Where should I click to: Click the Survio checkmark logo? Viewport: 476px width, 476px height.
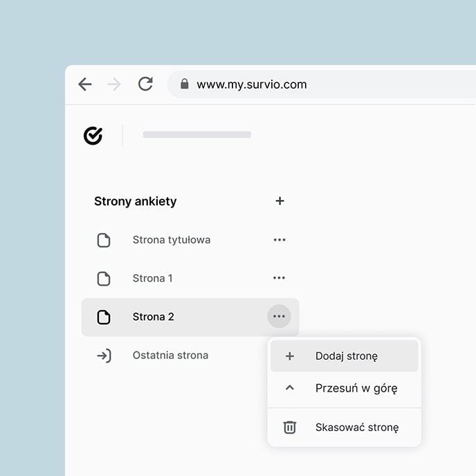coord(93,136)
